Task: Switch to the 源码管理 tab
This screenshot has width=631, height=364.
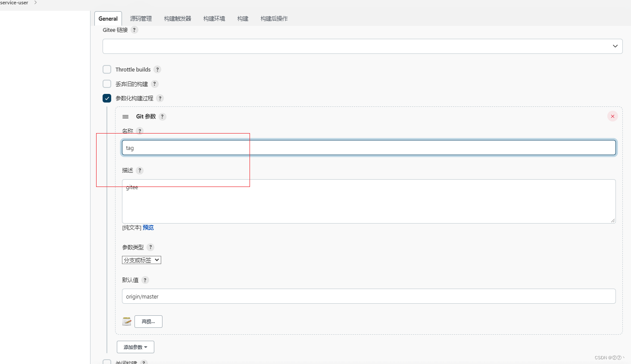Action: (x=141, y=19)
